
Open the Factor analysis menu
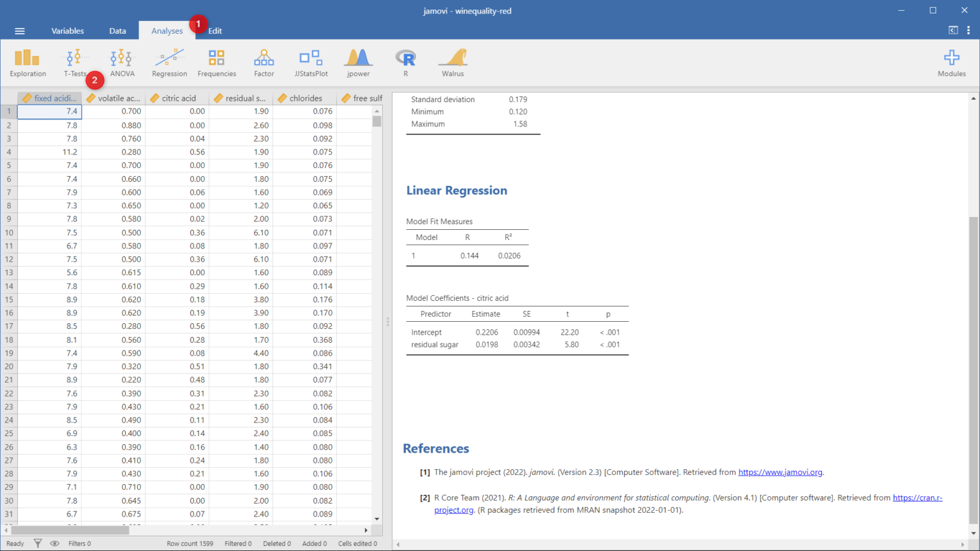264,63
